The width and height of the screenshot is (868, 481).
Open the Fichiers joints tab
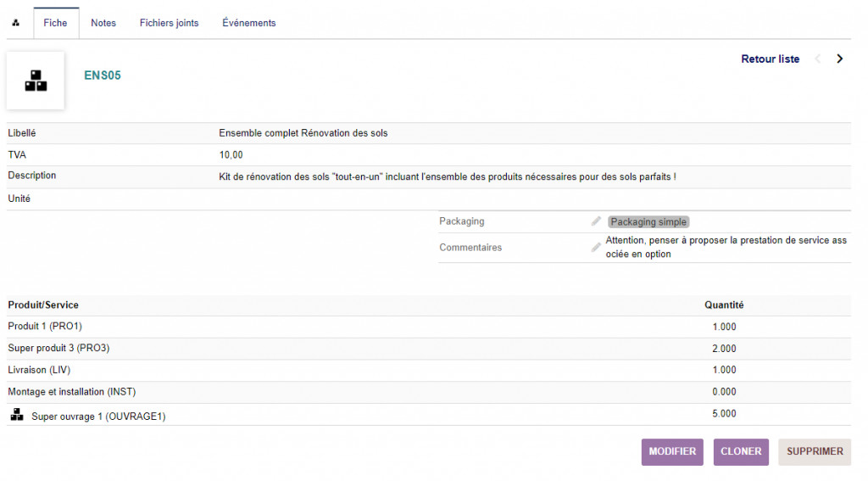point(169,23)
